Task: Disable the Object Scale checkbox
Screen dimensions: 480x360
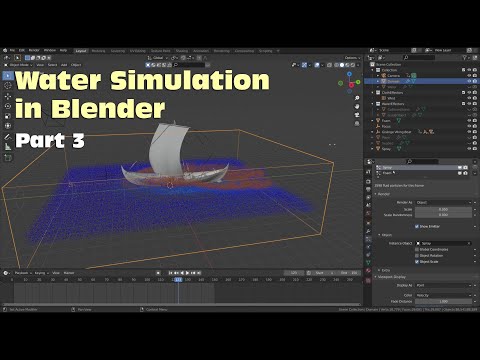Action: pyautogui.click(x=417, y=262)
